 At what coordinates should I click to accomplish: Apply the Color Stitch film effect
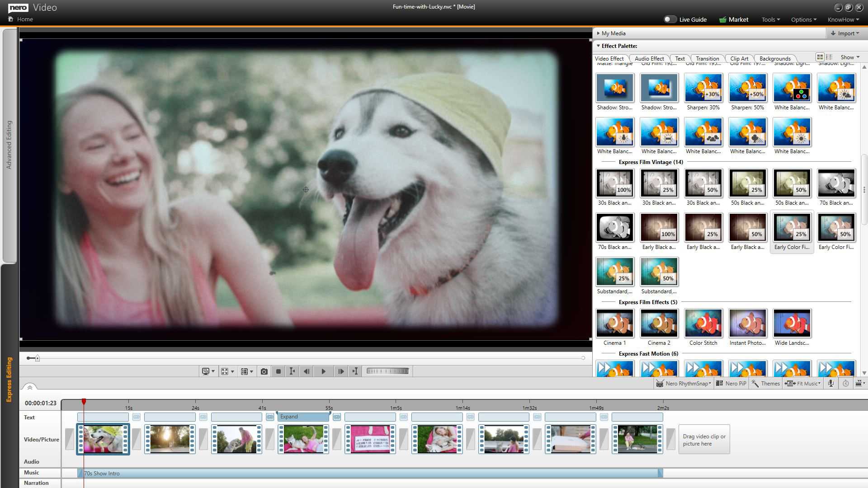(x=703, y=324)
